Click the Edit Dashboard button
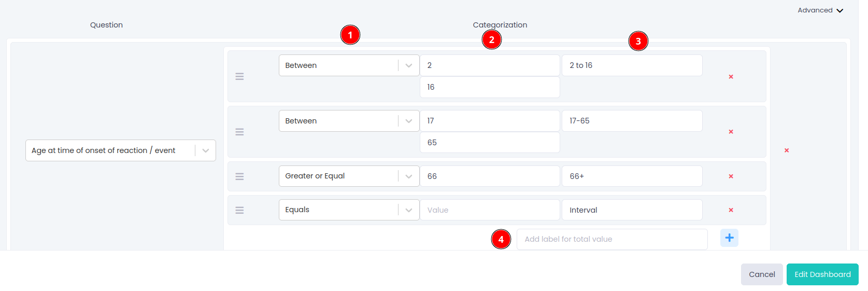The image size is (868, 291). (x=822, y=274)
